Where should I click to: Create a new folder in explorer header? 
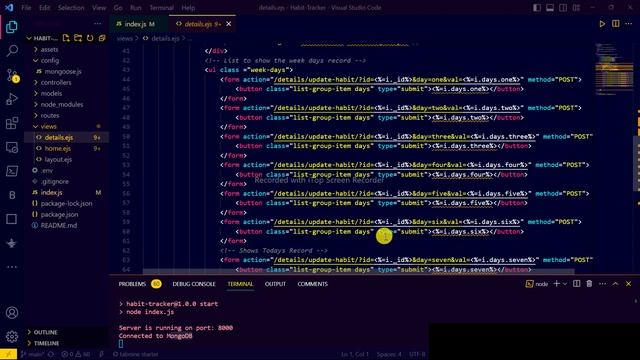(78, 38)
